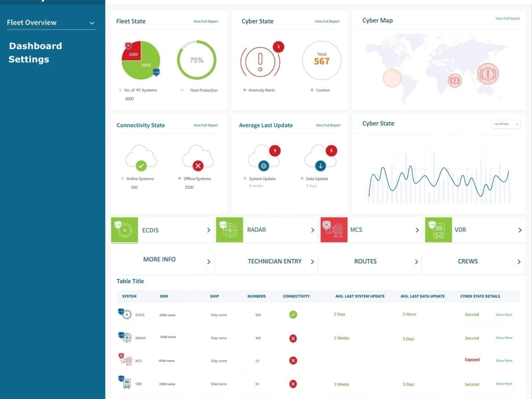Click the red MCS alert icon
This screenshot has height=399, width=532.
334,230
